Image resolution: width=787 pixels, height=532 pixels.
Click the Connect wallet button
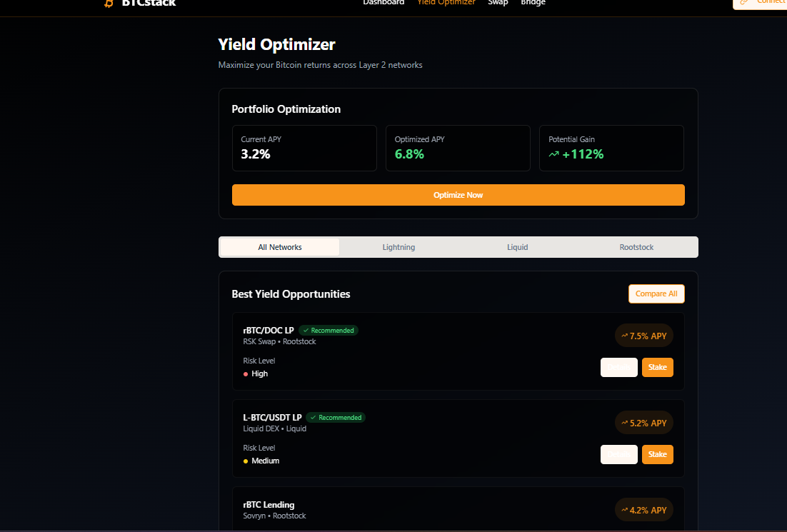coord(760,4)
